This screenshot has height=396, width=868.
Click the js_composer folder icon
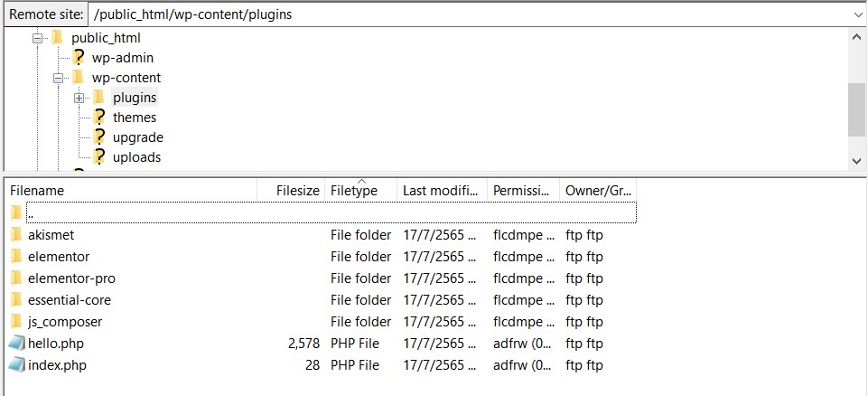point(15,322)
